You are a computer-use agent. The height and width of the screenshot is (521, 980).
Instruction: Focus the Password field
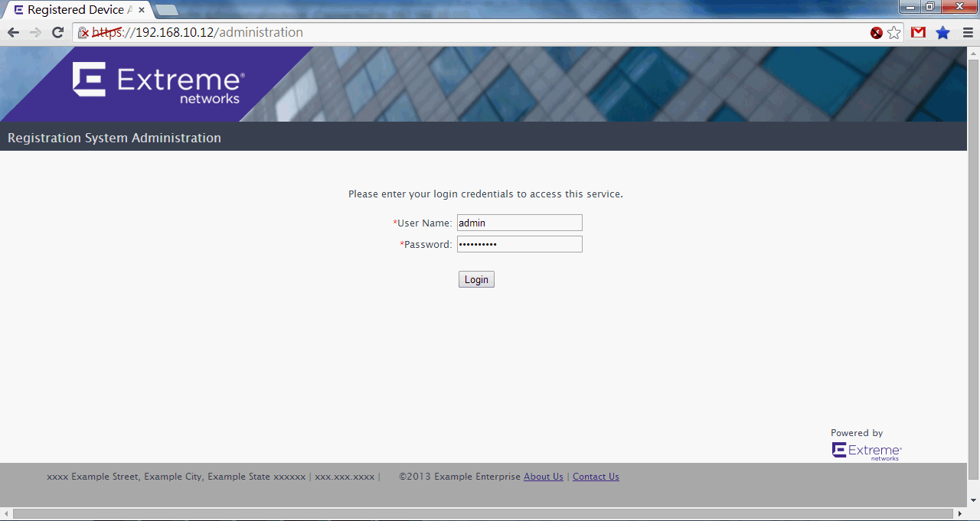point(520,244)
